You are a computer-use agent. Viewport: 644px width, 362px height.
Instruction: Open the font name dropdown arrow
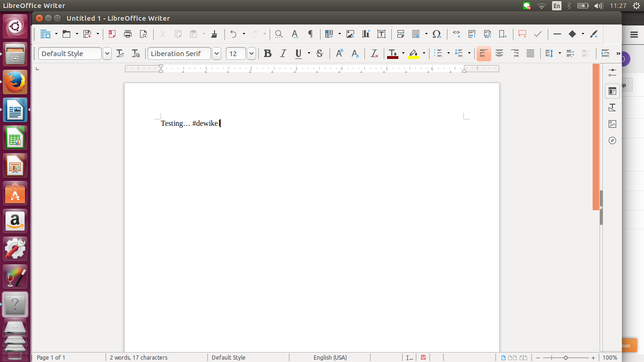tap(216, 54)
